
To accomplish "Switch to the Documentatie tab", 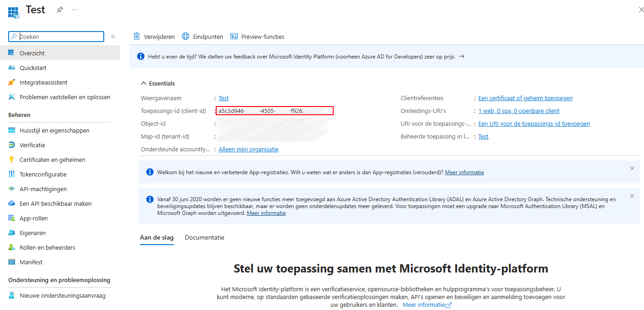I will [x=204, y=238].
